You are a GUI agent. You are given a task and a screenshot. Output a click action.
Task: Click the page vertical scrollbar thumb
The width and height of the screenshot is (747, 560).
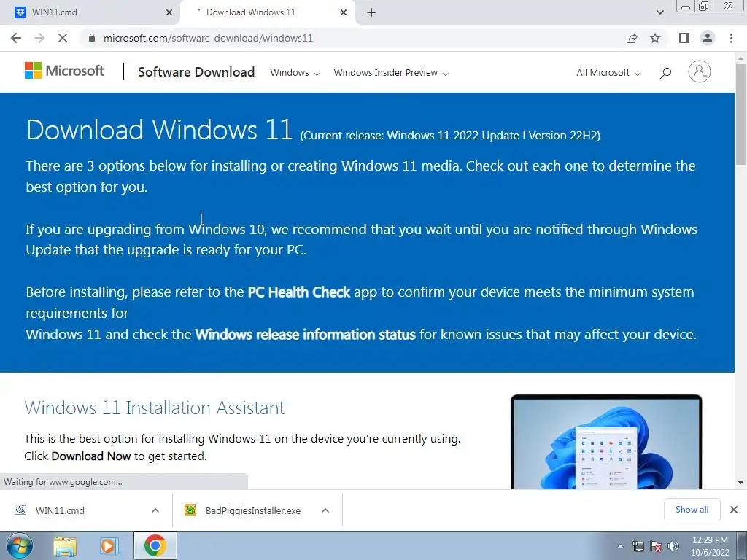click(x=741, y=114)
